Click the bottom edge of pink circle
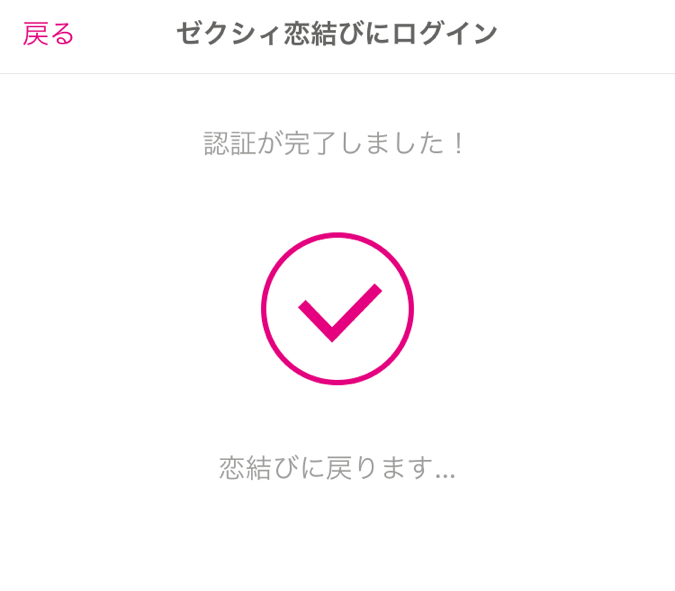This screenshot has height=591, width=675. pyautogui.click(x=338, y=382)
